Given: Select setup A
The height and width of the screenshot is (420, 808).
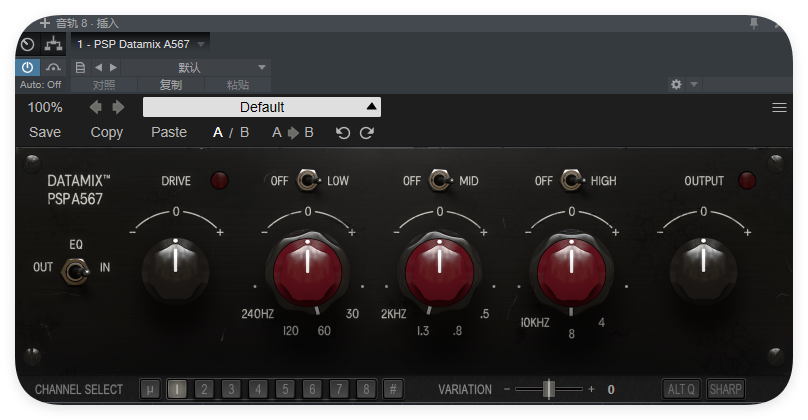Looking at the screenshot, I should coord(218,133).
